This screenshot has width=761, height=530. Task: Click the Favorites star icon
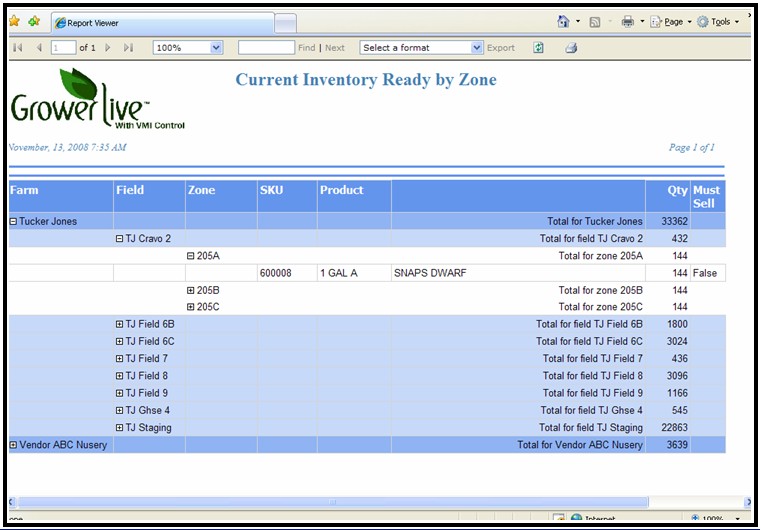(x=14, y=21)
